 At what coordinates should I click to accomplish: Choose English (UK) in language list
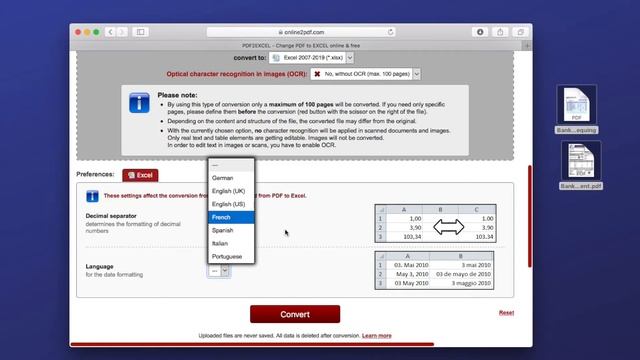point(231,191)
